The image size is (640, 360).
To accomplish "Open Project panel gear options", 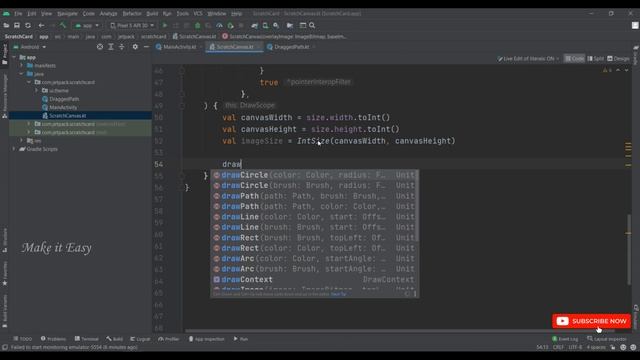I will tap(135, 47).
